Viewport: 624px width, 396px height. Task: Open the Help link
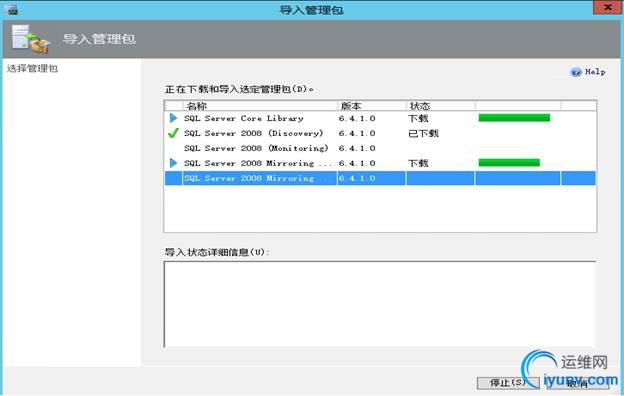tap(595, 72)
